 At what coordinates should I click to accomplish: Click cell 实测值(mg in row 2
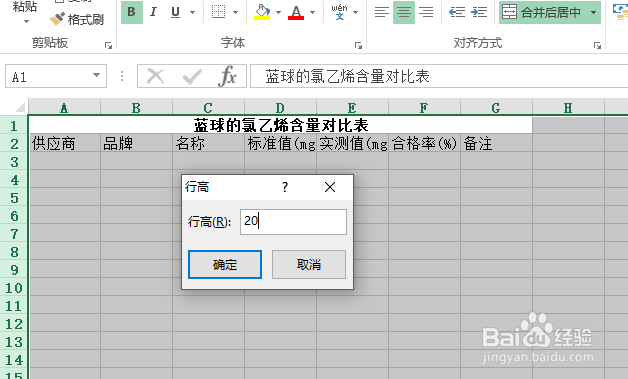click(x=352, y=143)
